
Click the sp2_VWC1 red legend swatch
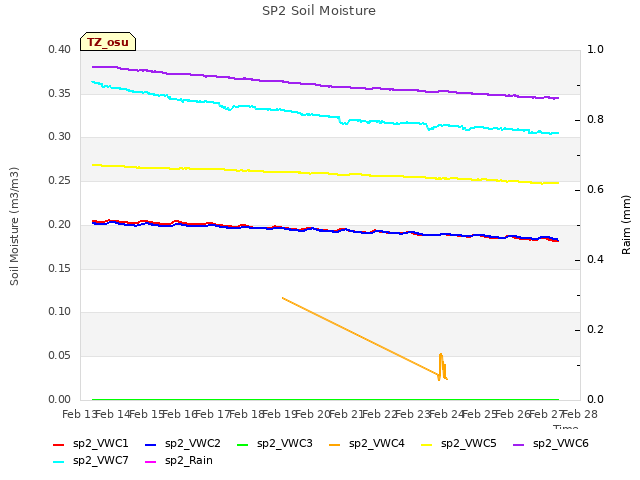tap(59, 444)
